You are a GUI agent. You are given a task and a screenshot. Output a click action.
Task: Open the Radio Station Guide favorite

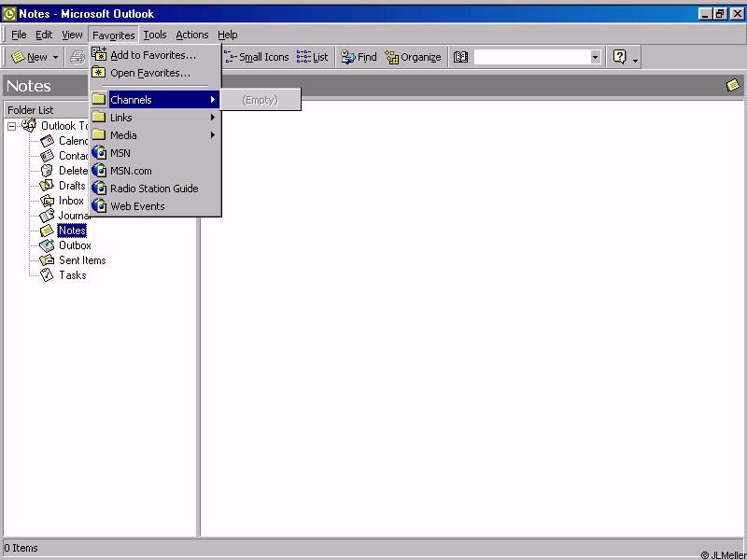click(153, 189)
